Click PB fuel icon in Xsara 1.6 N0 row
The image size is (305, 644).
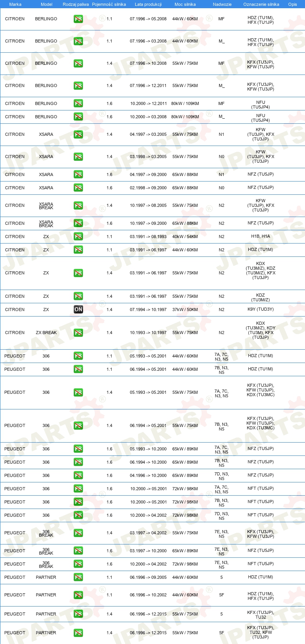click(78, 188)
